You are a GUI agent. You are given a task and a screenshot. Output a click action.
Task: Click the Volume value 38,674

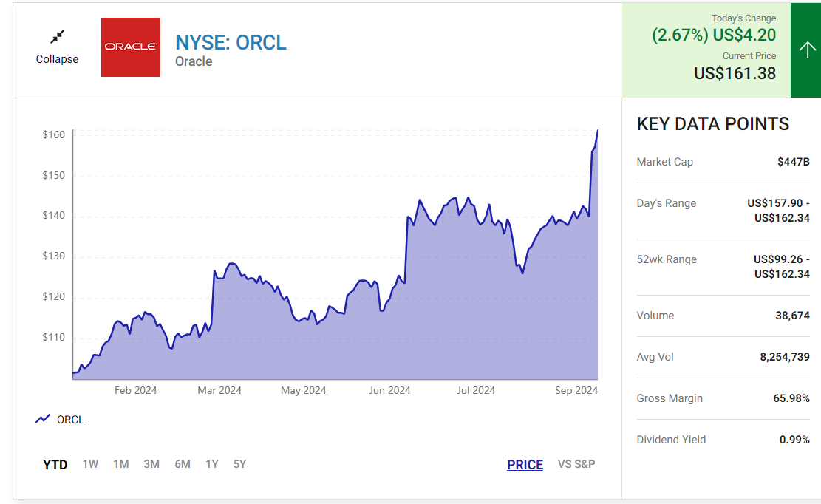coord(792,316)
